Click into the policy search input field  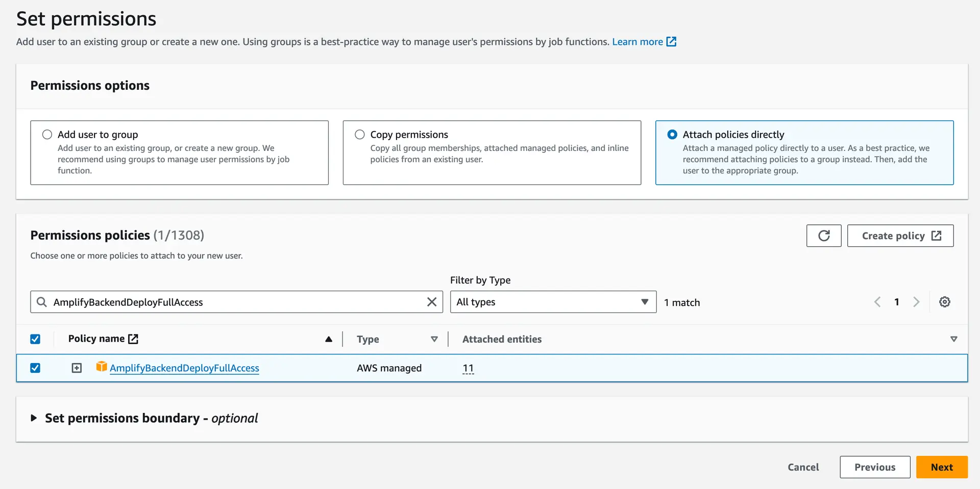tap(236, 302)
